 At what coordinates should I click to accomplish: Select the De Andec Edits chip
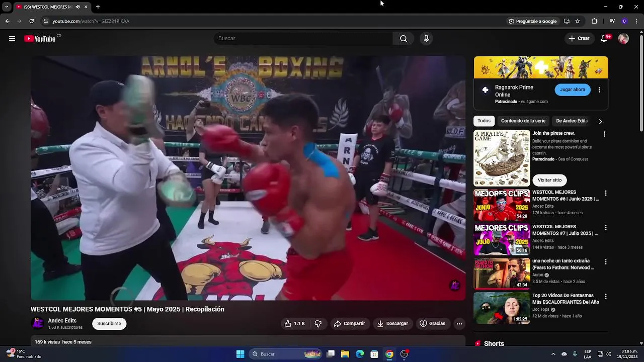(572, 121)
